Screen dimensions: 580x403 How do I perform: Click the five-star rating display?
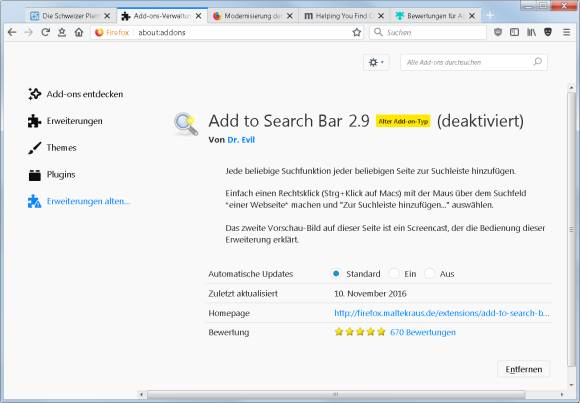click(360, 332)
